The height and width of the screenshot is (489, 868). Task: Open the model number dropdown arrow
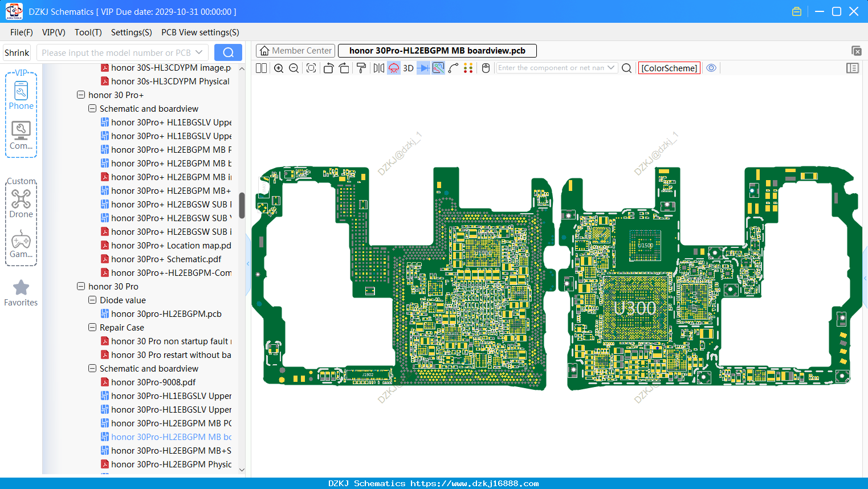tap(199, 52)
